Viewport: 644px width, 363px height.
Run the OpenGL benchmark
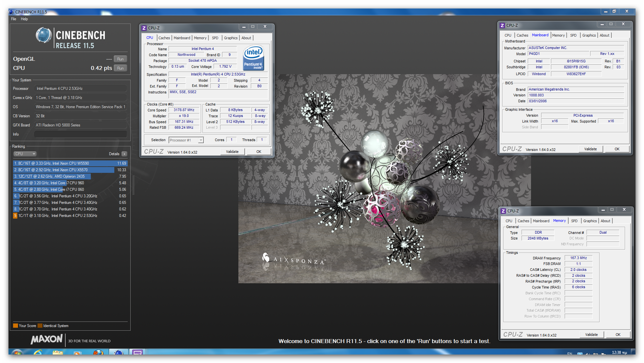tap(121, 59)
